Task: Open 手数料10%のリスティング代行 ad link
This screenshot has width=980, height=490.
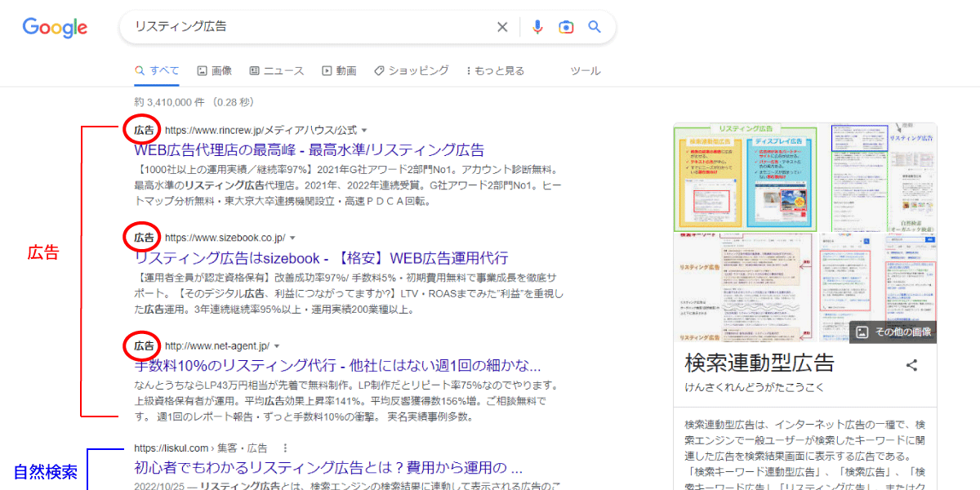Action: (337, 365)
